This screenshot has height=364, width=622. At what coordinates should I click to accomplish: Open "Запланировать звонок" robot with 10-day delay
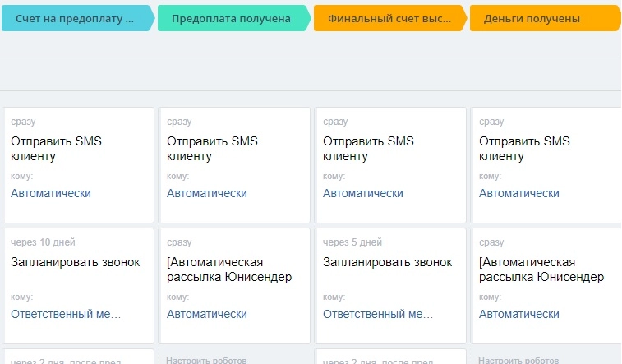(x=76, y=262)
